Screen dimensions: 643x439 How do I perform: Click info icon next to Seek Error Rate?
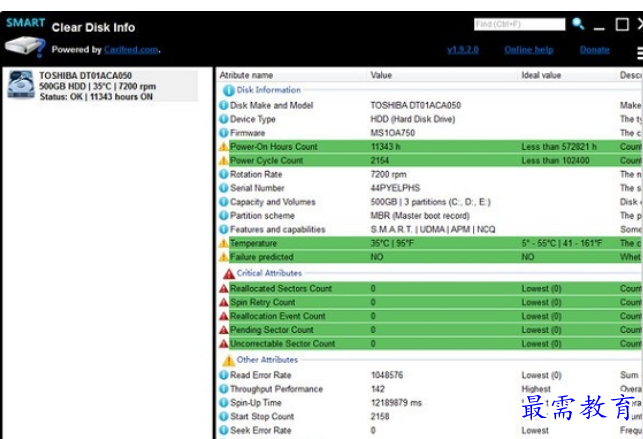[x=224, y=430]
